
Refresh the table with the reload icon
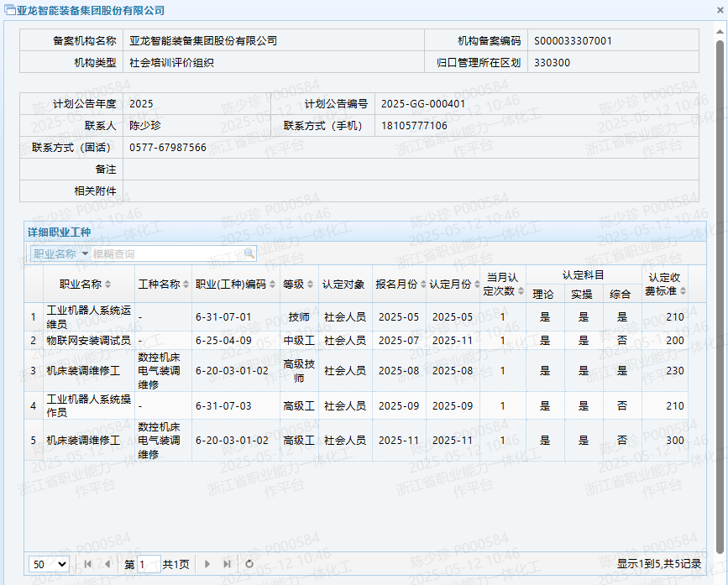(x=249, y=564)
